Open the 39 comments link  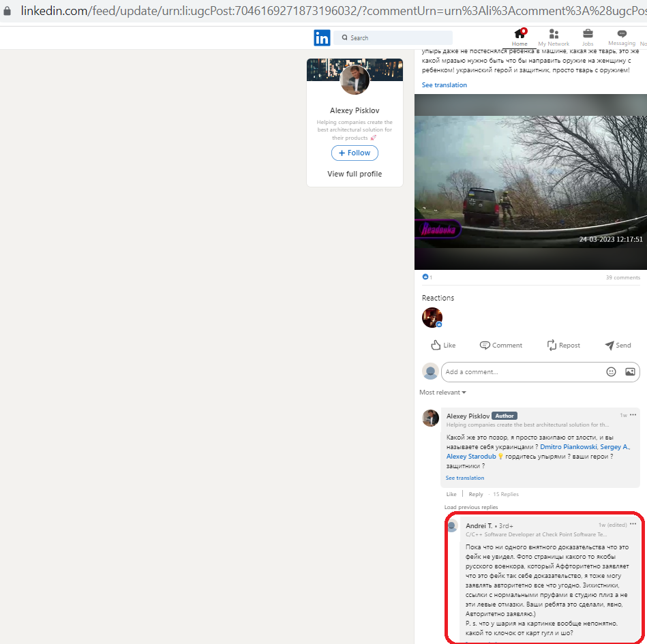(x=622, y=277)
